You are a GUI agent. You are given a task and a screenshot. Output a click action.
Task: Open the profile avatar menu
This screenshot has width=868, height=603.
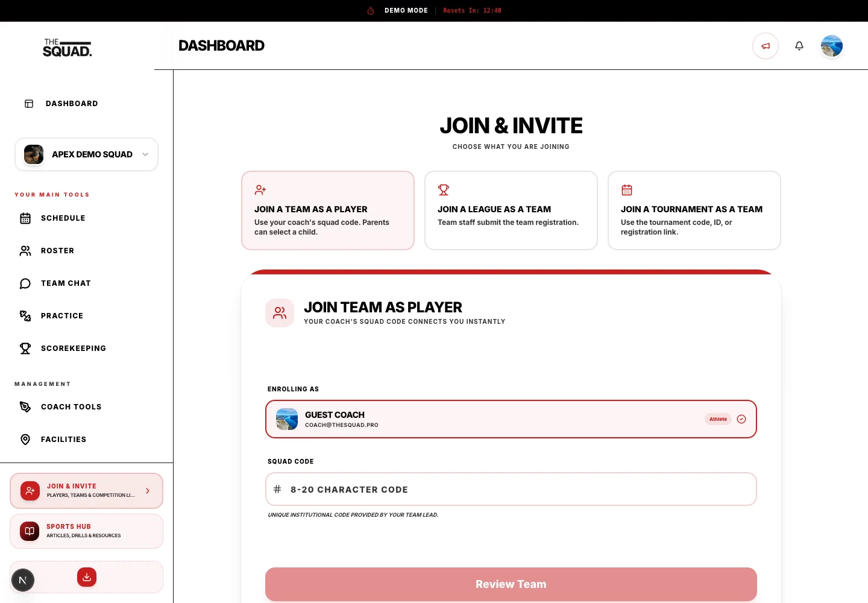click(832, 46)
